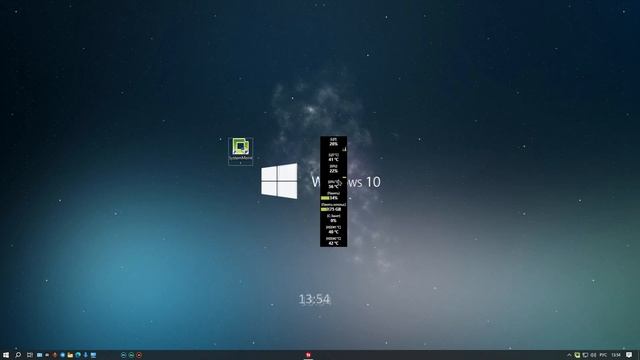This screenshot has width=640, height=360.
Task: Expand hidden system tray icons chevron
Action: (569, 355)
